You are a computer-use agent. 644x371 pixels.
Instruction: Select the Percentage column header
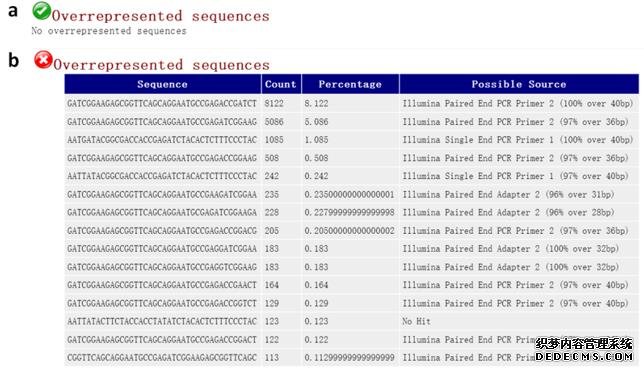click(x=350, y=84)
